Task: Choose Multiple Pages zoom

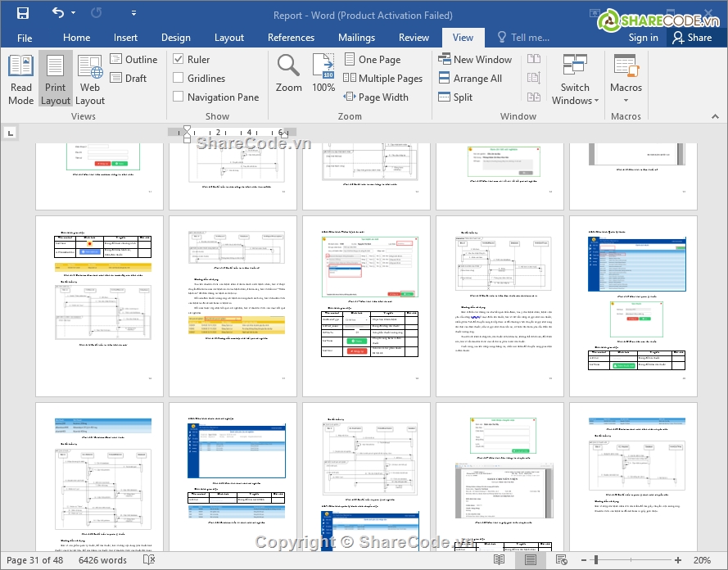Action: tap(383, 79)
